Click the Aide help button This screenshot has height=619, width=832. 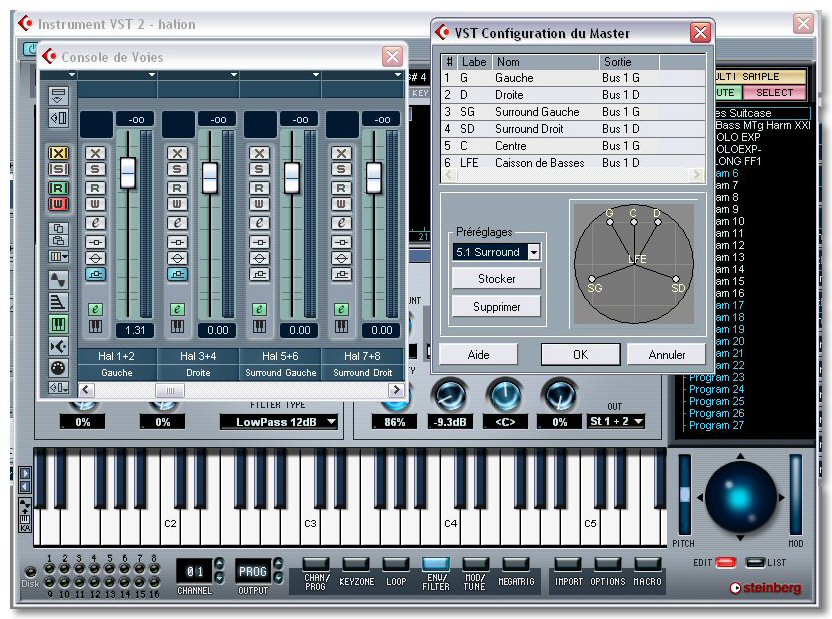pos(478,354)
